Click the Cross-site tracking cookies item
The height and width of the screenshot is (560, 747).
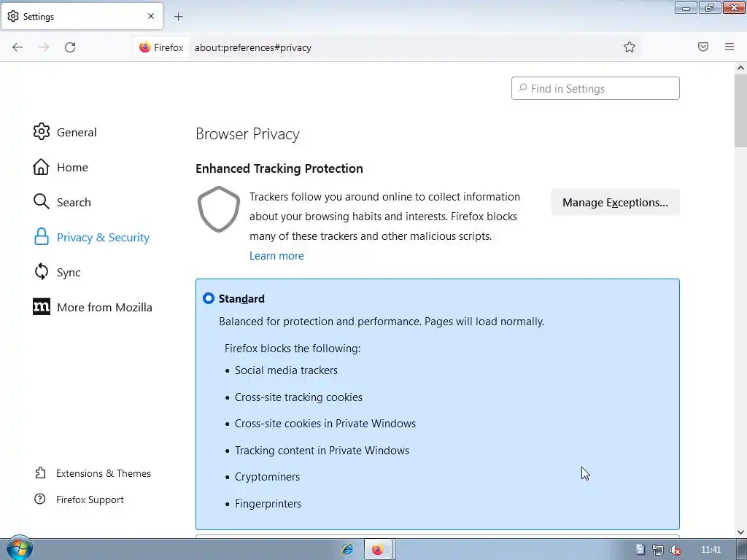coord(298,397)
